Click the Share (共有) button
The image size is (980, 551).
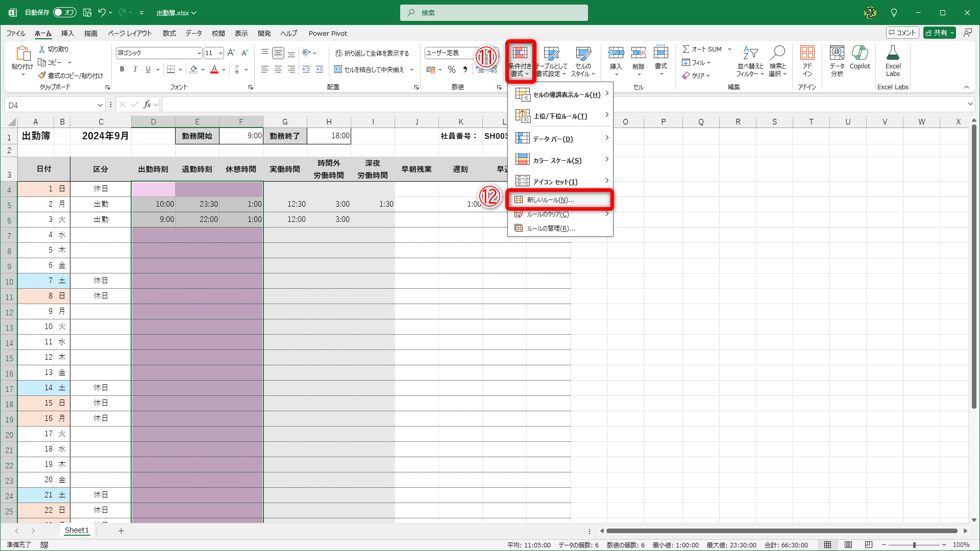click(x=939, y=33)
